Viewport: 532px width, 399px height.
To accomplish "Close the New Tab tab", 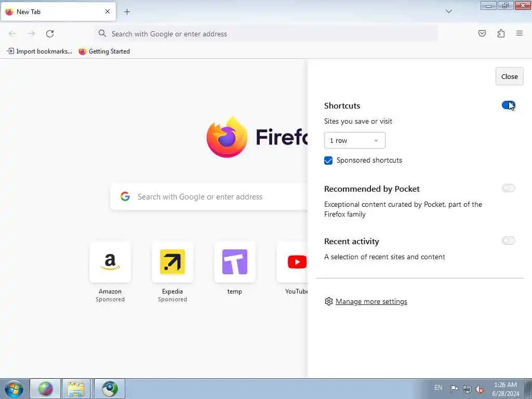I will coord(108,11).
